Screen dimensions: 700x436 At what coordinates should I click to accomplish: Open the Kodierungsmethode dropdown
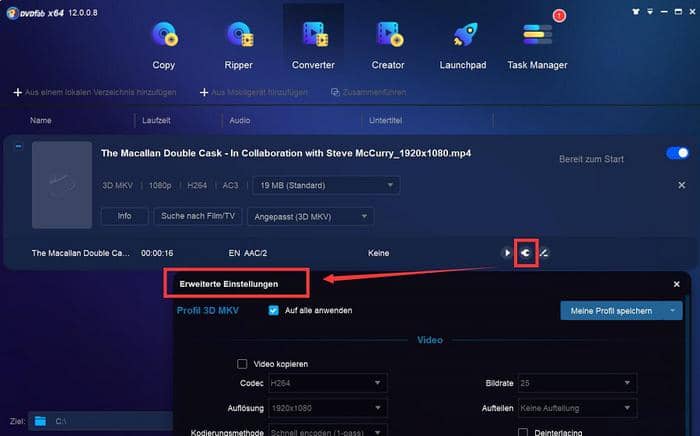(327, 431)
